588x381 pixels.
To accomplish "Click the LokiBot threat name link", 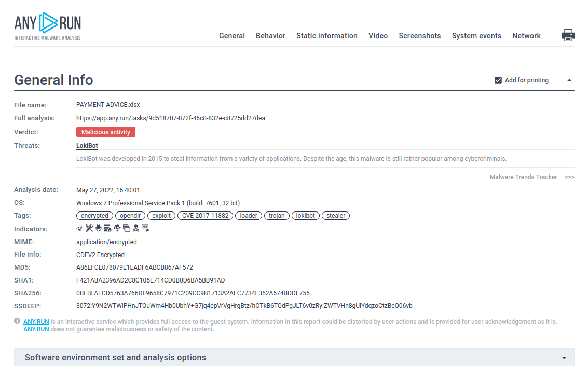I will coord(87,146).
